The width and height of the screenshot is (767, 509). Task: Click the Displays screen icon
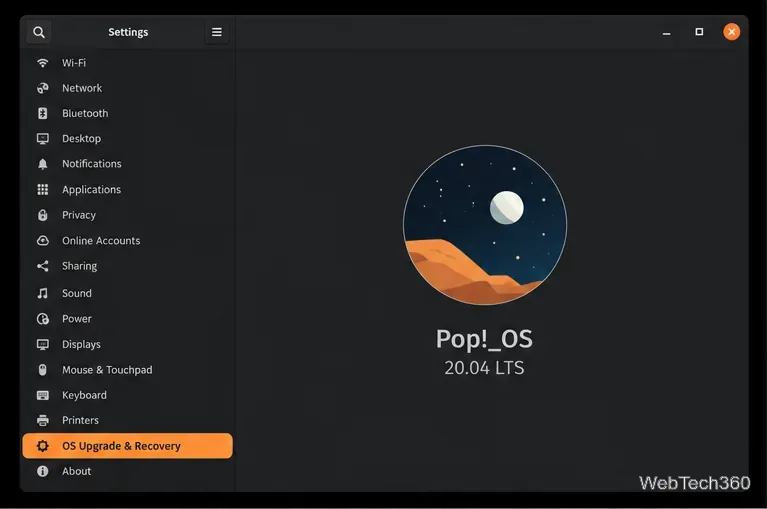pyautogui.click(x=43, y=344)
